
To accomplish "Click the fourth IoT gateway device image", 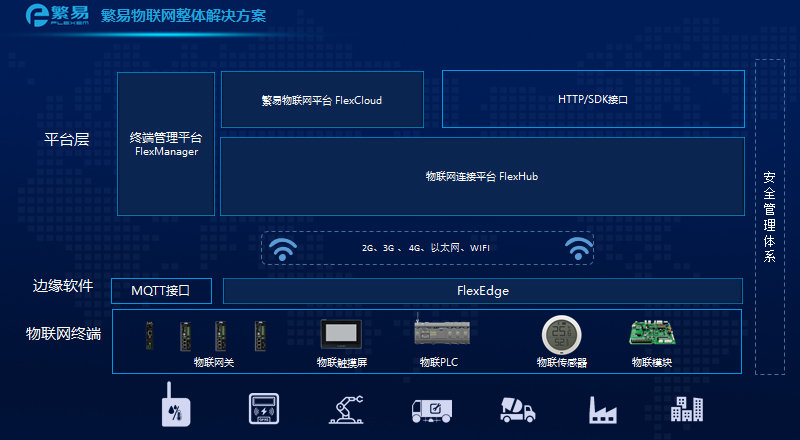I will pyautogui.click(x=260, y=336).
